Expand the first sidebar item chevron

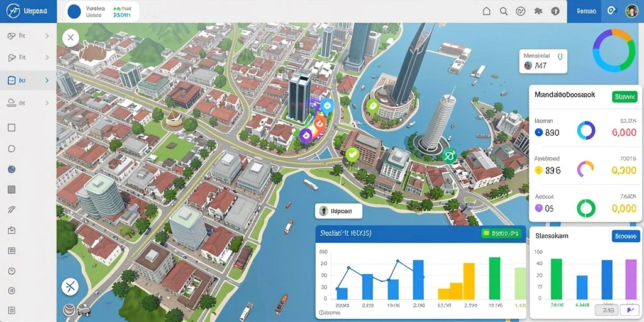coord(47,36)
